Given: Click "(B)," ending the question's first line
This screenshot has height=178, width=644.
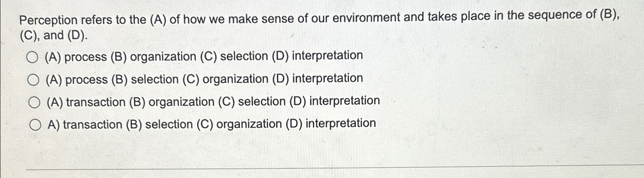Looking at the screenshot, I should [x=611, y=15].
